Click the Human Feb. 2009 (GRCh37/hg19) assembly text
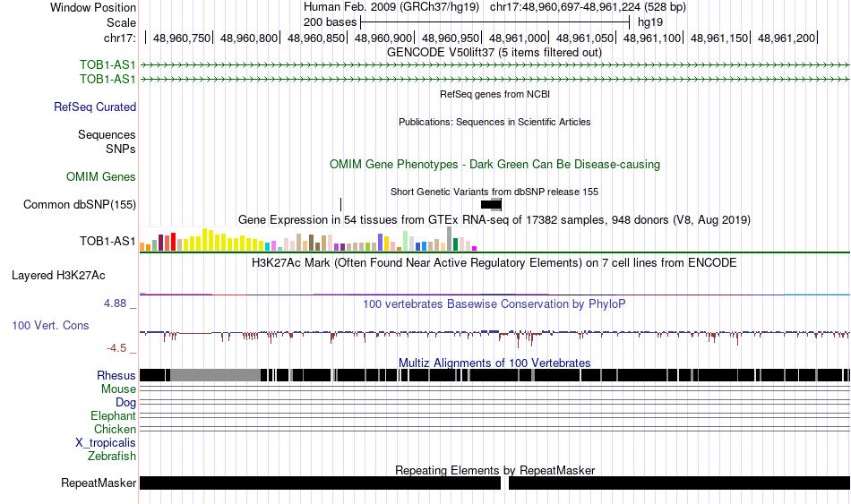Screen dimensions: 851x504 click(x=391, y=7)
